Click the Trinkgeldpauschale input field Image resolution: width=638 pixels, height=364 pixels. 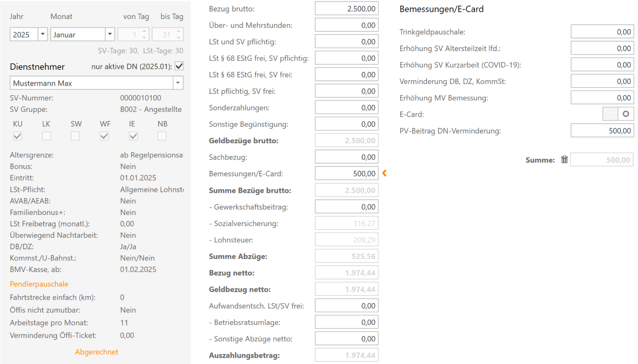pos(602,32)
